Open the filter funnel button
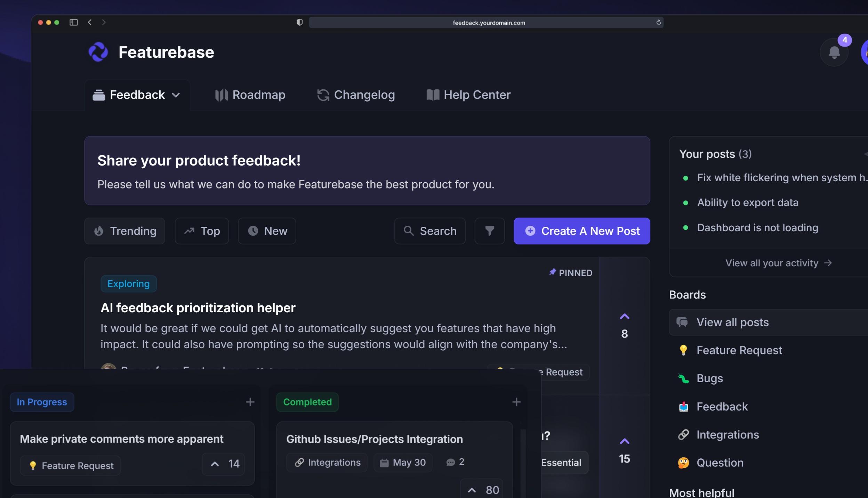This screenshot has height=498, width=868. click(490, 231)
